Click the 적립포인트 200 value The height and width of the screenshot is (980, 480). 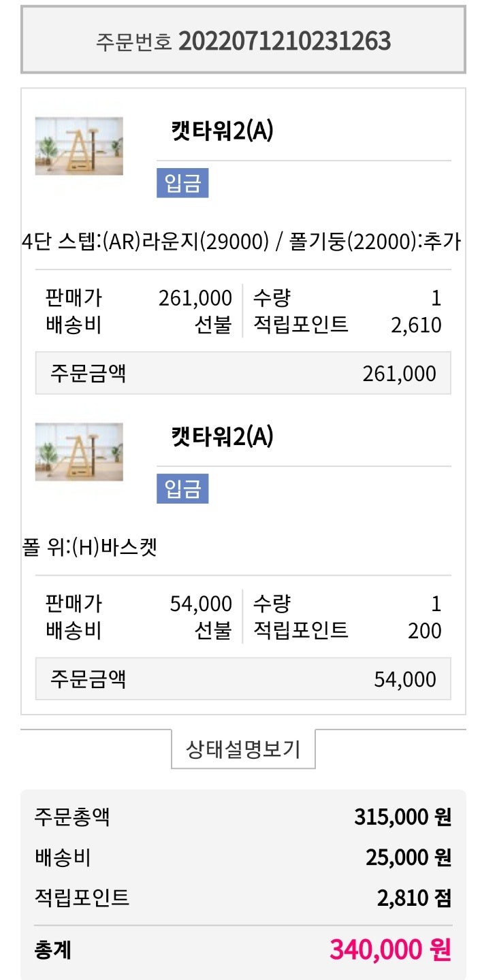pyautogui.click(x=425, y=631)
